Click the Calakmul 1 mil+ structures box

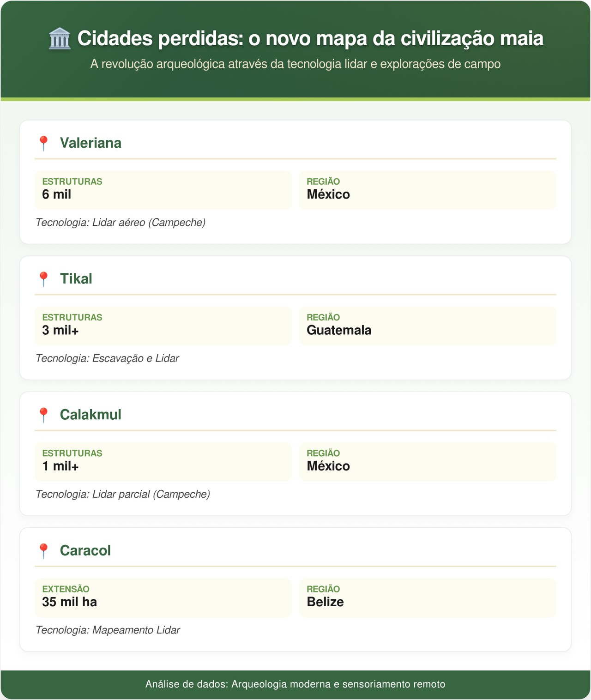click(x=163, y=461)
